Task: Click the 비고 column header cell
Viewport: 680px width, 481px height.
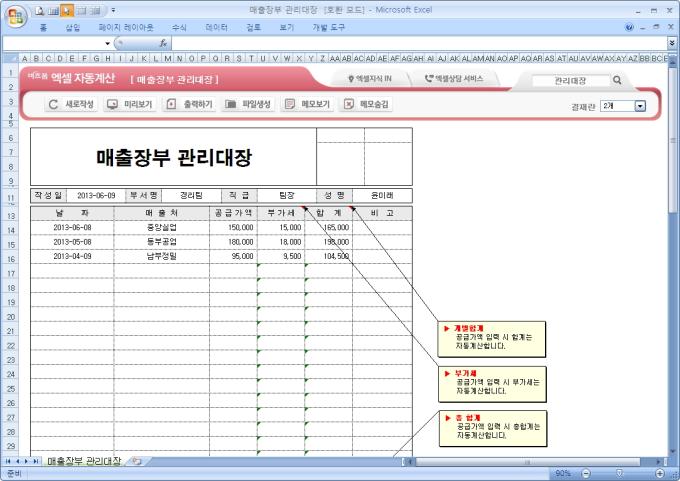Action: click(382, 213)
